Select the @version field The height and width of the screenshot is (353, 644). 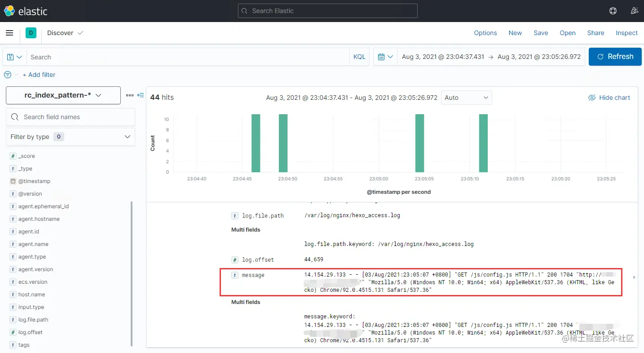30,194
